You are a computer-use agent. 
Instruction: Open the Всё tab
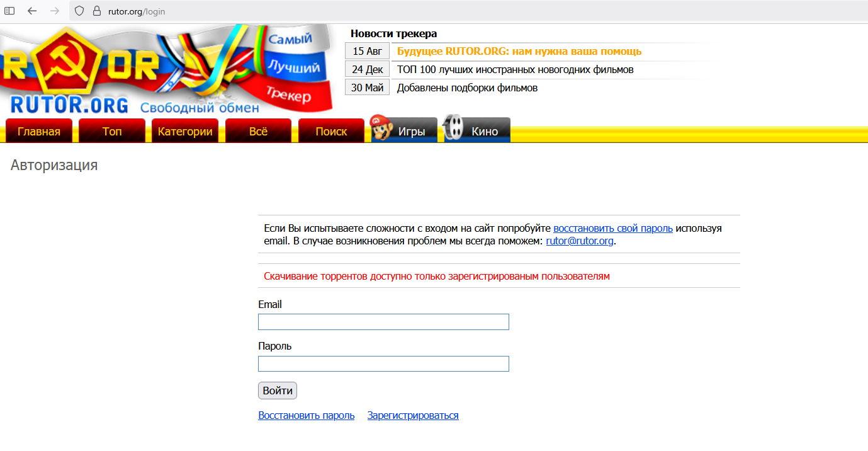[x=258, y=131]
